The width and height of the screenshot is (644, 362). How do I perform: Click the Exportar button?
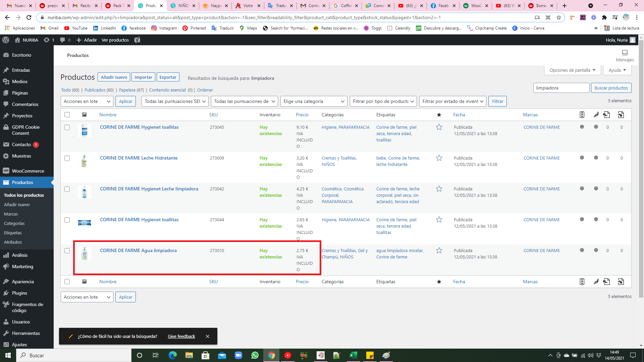[168, 77]
